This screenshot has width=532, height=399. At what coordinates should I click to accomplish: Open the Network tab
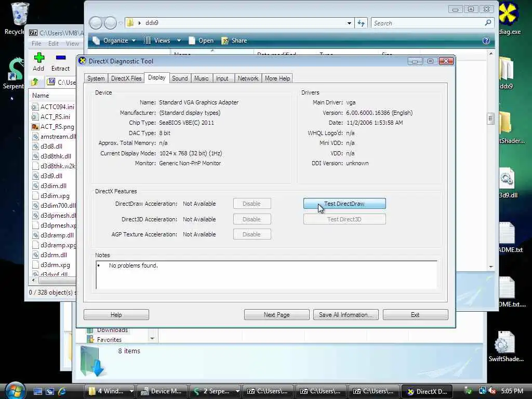point(248,78)
